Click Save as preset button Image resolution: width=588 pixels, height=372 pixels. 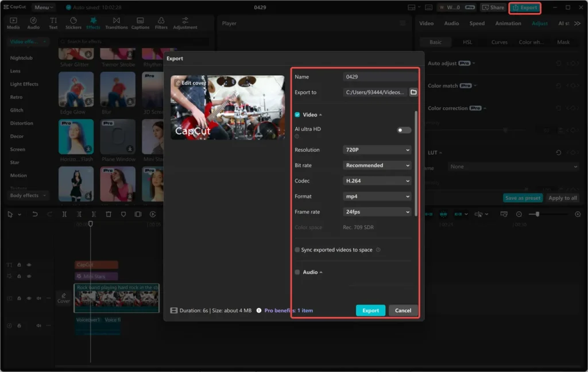(x=523, y=198)
